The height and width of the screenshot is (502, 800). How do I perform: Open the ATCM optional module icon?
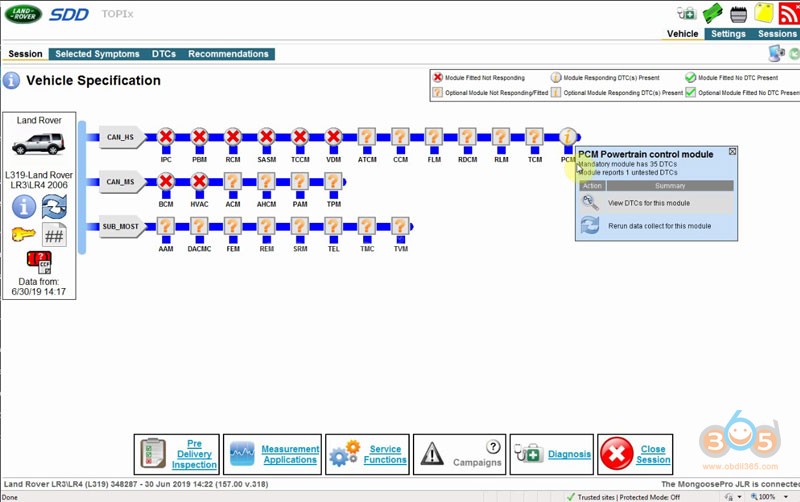(x=367, y=137)
